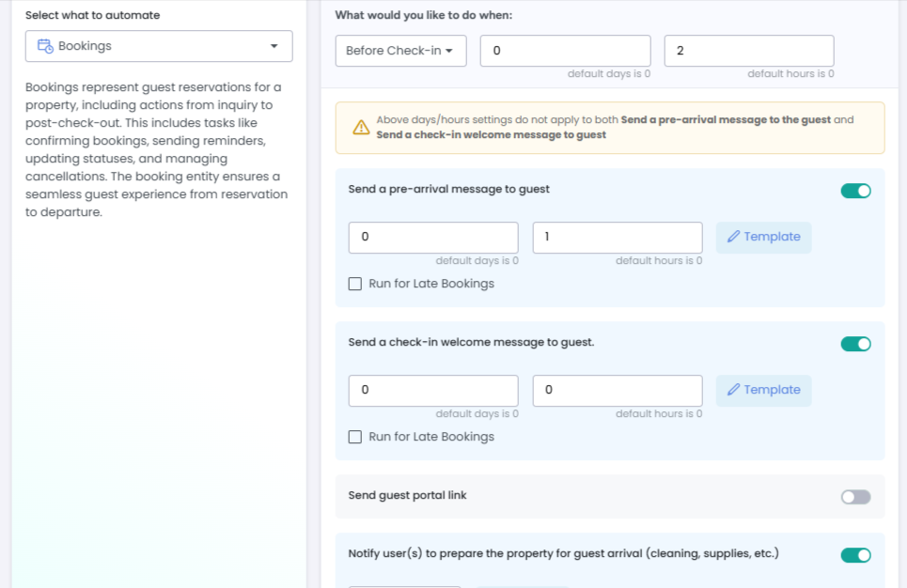This screenshot has height=588, width=907.
Task: Click pencil icon in pre-arrival Template button
Action: pos(733,237)
